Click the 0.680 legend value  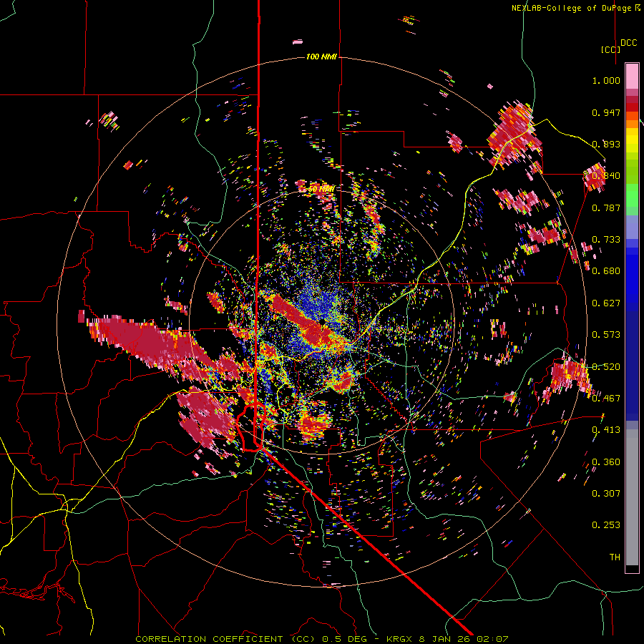click(x=606, y=271)
